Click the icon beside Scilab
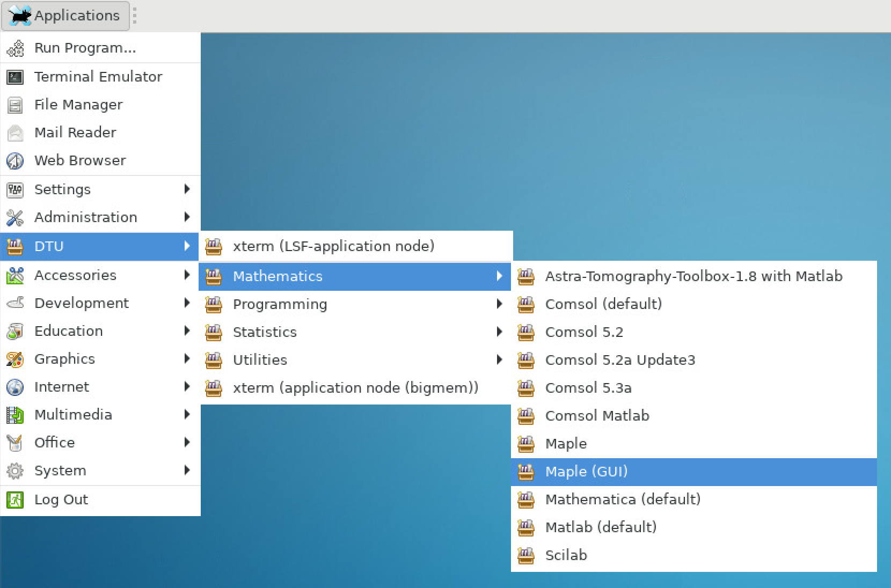 click(526, 556)
